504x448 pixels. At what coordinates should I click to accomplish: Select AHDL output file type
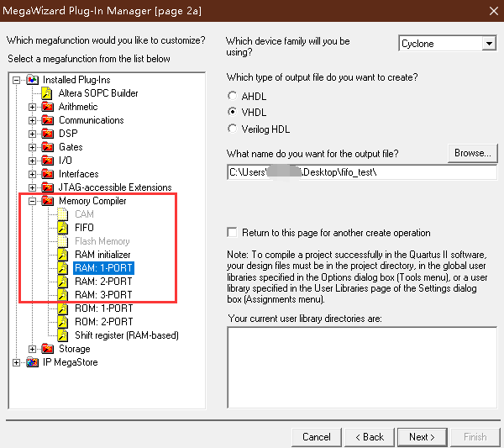click(232, 96)
